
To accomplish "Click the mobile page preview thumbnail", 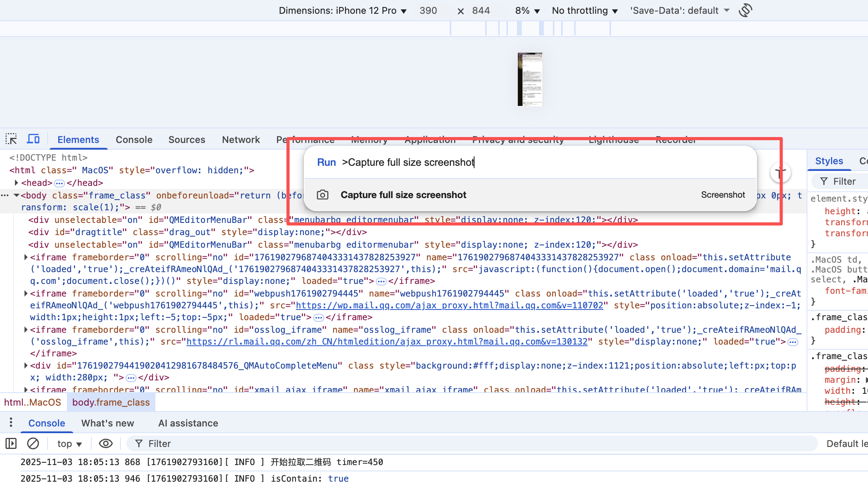I will [530, 79].
